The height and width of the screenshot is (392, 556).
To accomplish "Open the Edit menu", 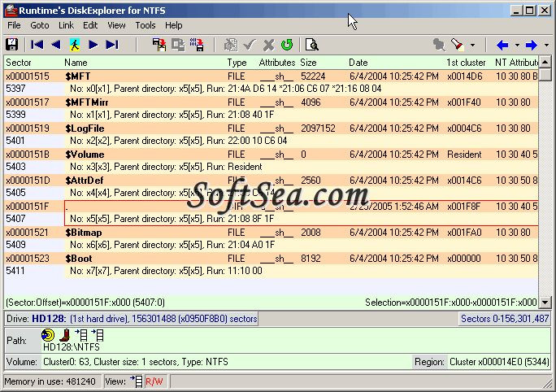I will (x=90, y=25).
